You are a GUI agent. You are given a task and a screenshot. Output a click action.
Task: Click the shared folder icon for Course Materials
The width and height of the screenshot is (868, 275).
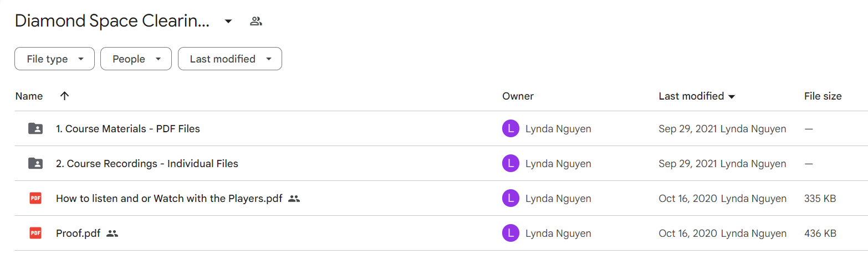(35, 129)
